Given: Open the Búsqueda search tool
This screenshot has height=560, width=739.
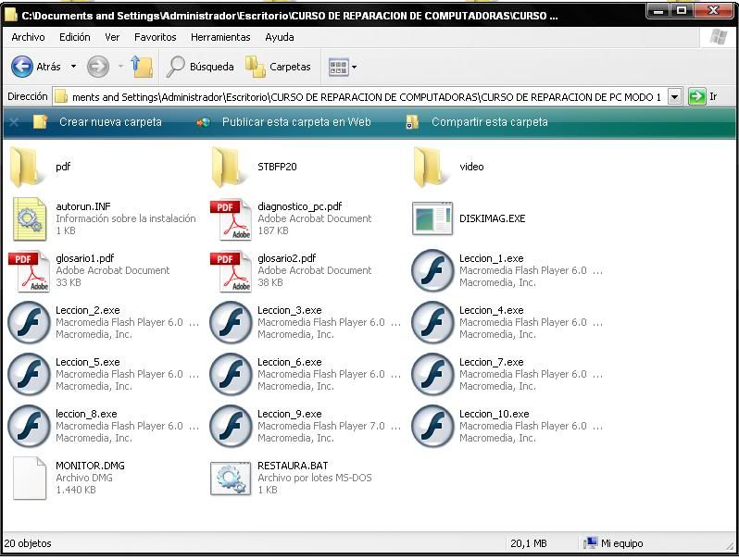Looking at the screenshot, I should coord(200,67).
